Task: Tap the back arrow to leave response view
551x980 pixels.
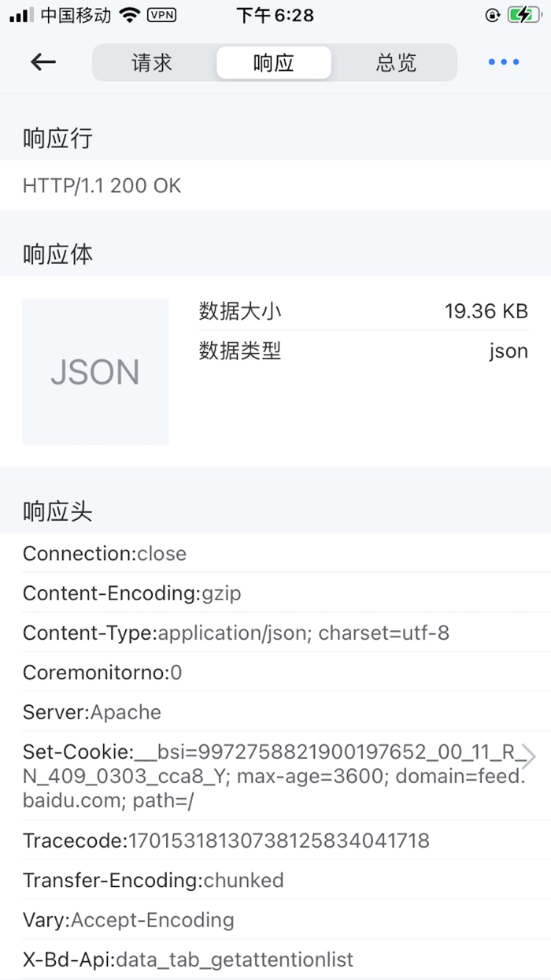Action: (42, 62)
